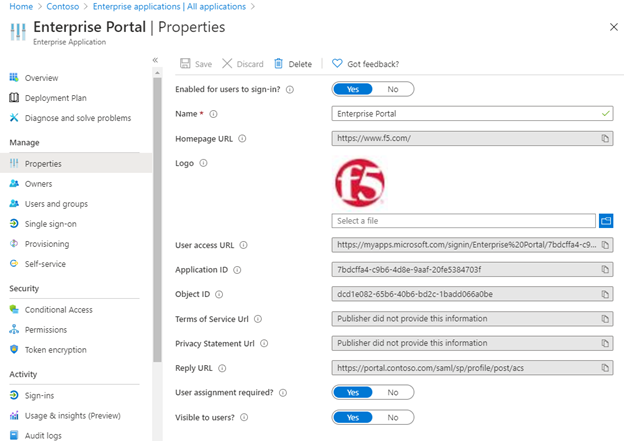Image resolution: width=624 pixels, height=441 pixels.
Task: Click the info icon next to Object ID
Action: tap(219, 294)
